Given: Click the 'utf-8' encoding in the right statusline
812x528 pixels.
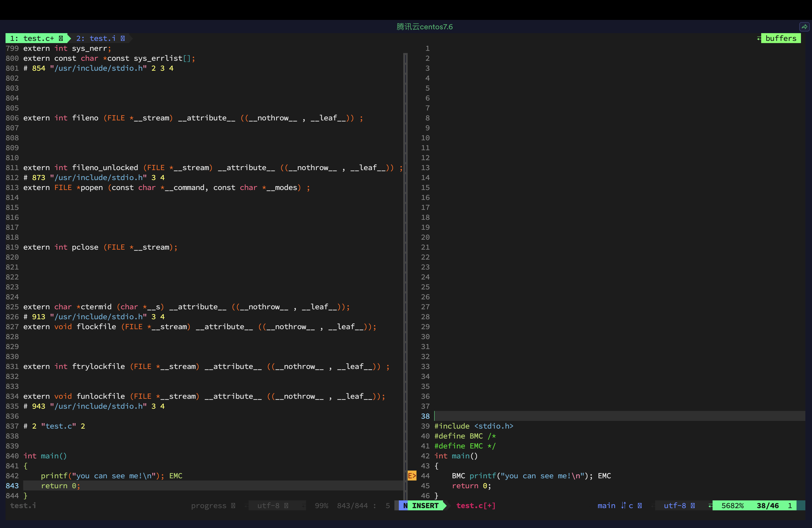Looking at the screenshot, I should pos(674,505).
